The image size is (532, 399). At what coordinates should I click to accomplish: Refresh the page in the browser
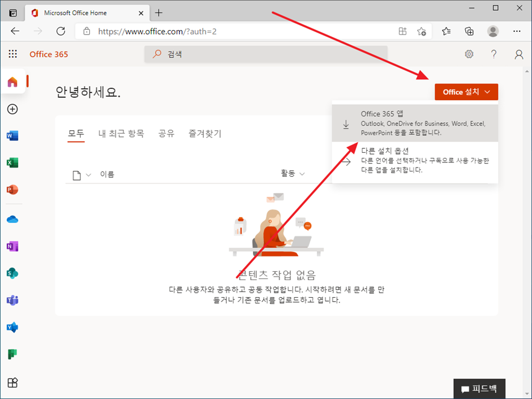[61, 31]
